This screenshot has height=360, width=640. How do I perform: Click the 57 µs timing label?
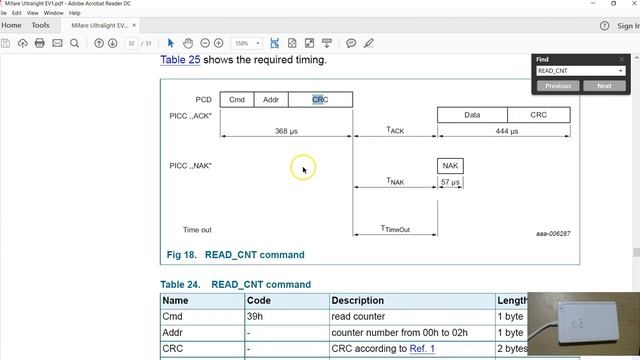[x=450, y=182]
